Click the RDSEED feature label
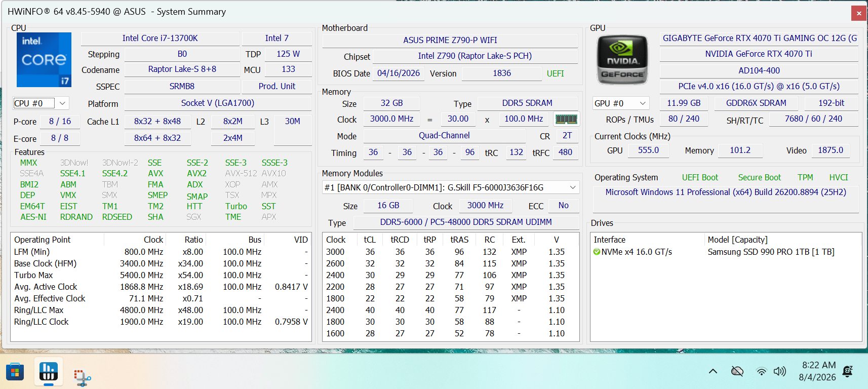Viewport: 868px width, 389px height. pos(117,217)
